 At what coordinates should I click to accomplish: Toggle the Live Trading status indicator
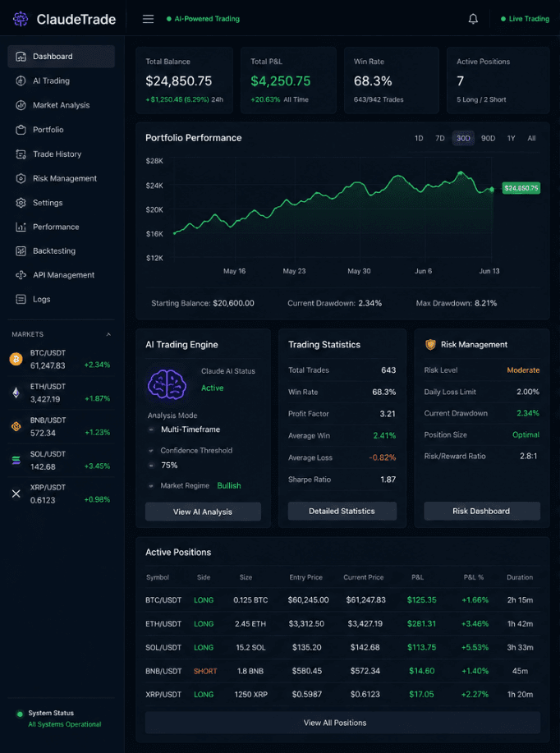pyautogui.click(x=525, y=19)
